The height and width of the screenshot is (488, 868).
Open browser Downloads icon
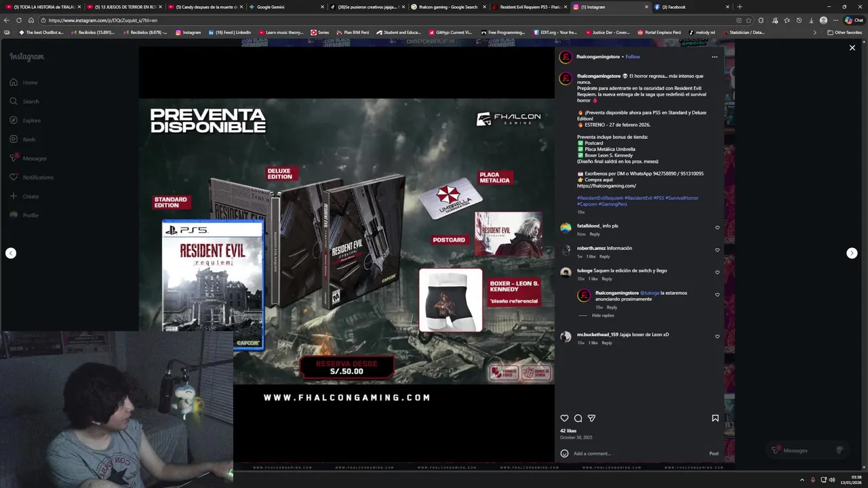811,20
